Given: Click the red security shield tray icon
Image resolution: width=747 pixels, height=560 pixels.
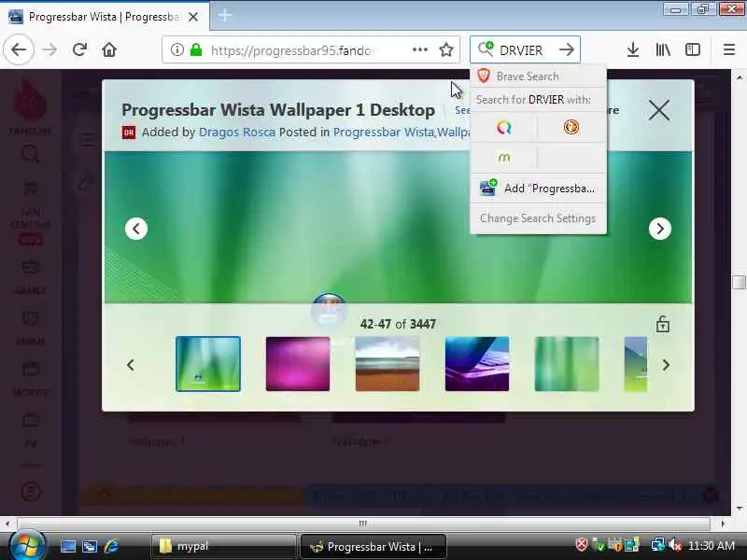Looking at the screenshot, I should click(581, 544).
